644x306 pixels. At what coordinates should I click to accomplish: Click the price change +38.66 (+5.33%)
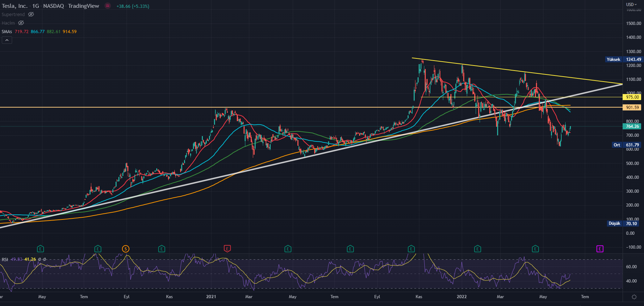[x=133, y=6]
